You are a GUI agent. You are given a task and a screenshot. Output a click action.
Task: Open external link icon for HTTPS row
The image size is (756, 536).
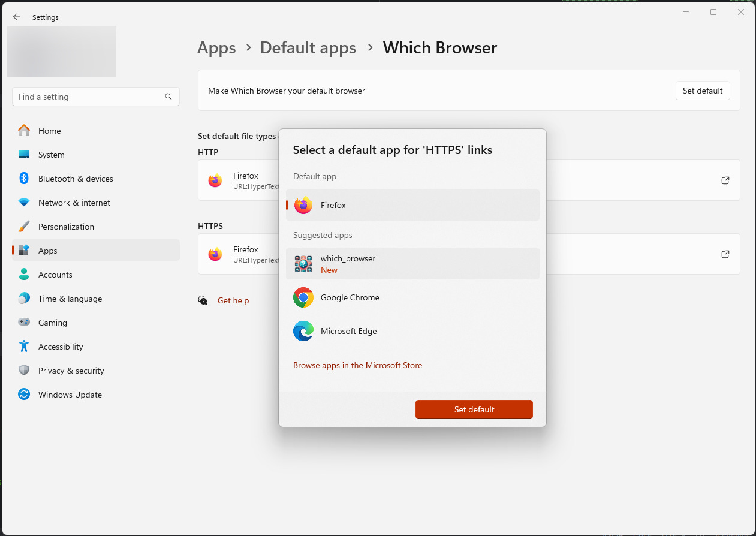click(725, 254)
